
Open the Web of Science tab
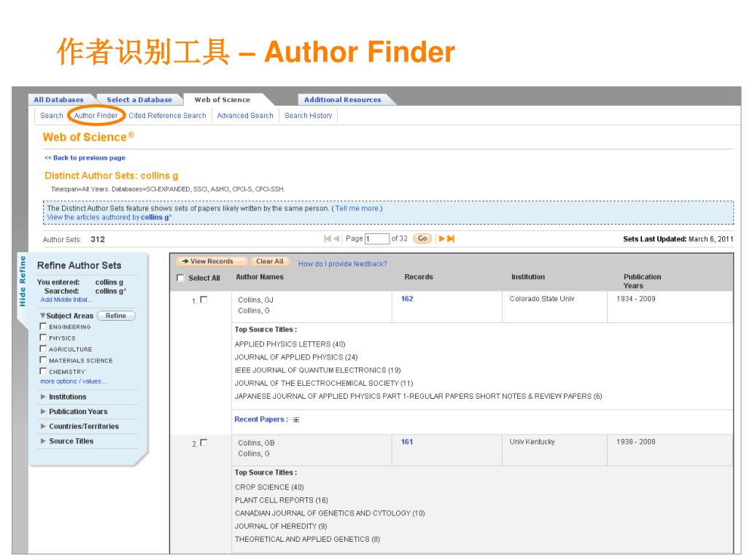tap(222, 99)
